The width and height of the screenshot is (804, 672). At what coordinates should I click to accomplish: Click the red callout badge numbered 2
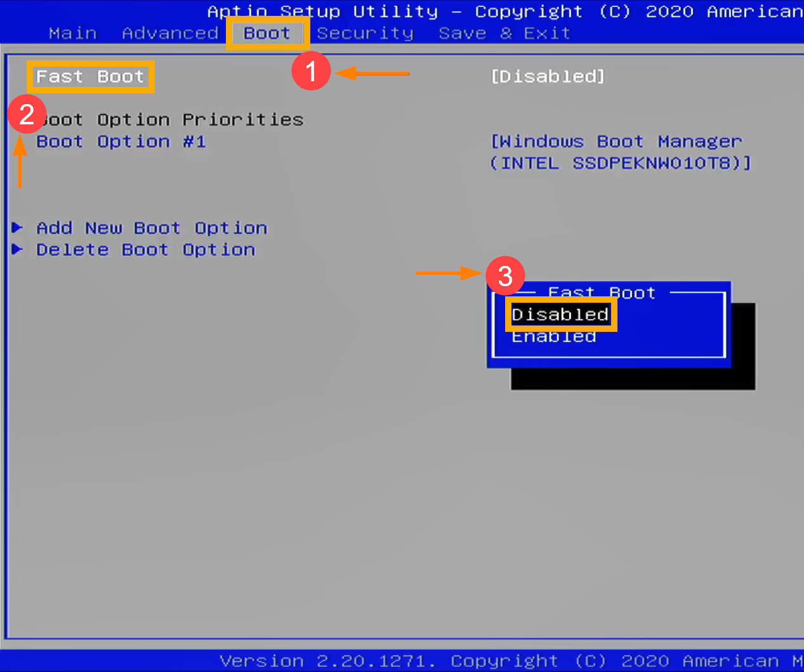coord(26,115)
